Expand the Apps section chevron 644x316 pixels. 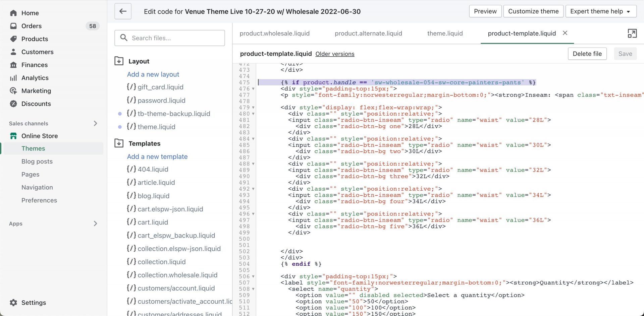pos(95,224)
